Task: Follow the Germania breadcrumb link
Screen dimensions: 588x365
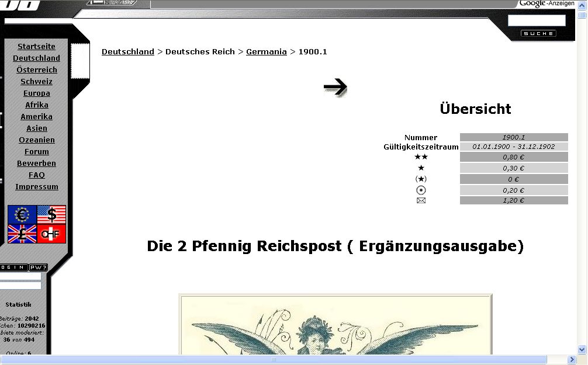Action: click(266, 52)
